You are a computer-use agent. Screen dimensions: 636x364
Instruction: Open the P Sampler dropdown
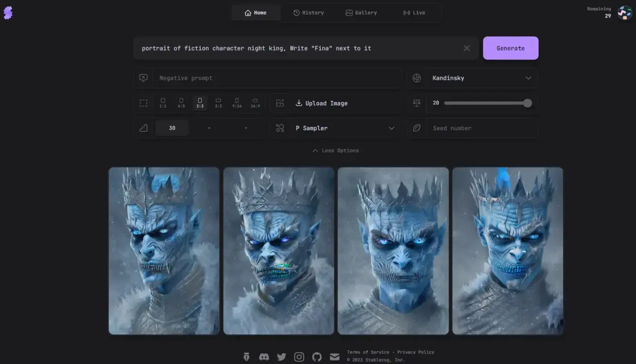pos(345,128)
